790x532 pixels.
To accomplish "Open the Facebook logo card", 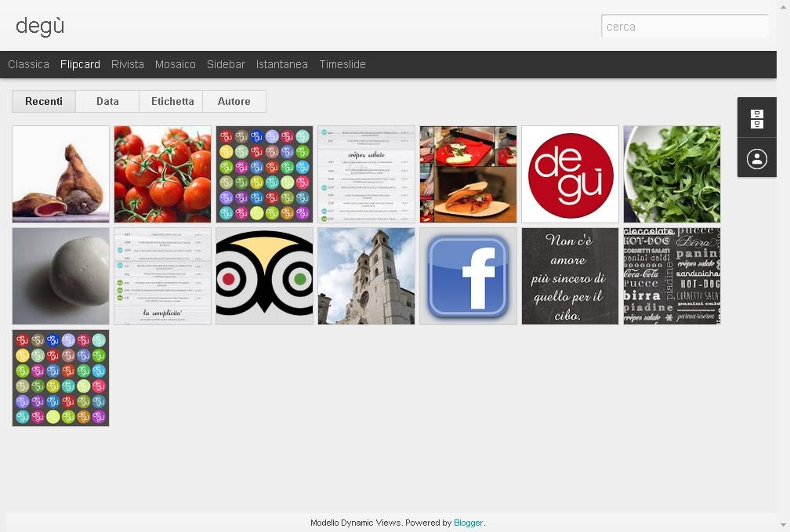I will click(x=468, y=276).
